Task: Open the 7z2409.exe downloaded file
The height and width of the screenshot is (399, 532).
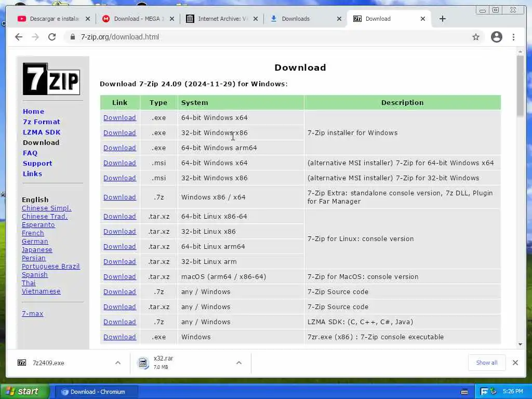Action: 48,363
